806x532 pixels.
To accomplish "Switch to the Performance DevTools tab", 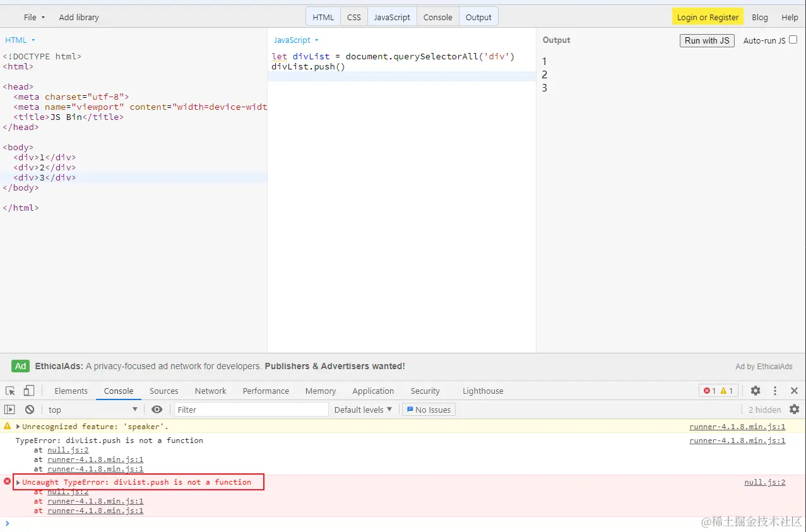I will point(266,391).
